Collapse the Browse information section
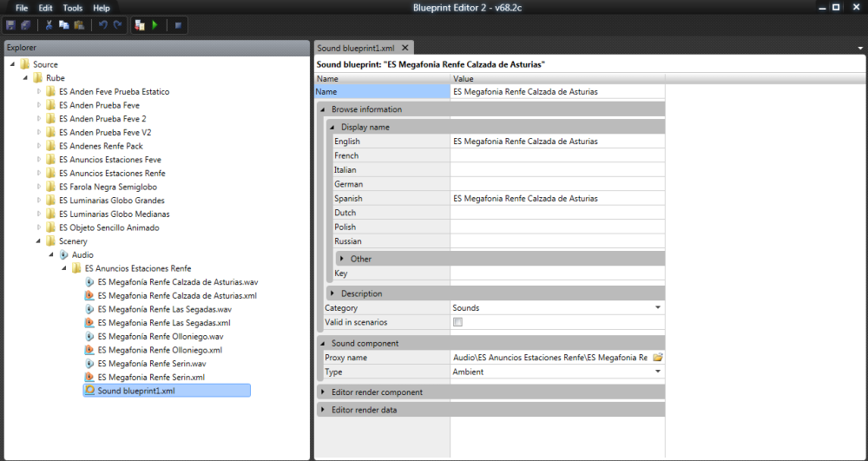Screen dimensions: 868x461 pyautogui.click(x=323, y=109)
